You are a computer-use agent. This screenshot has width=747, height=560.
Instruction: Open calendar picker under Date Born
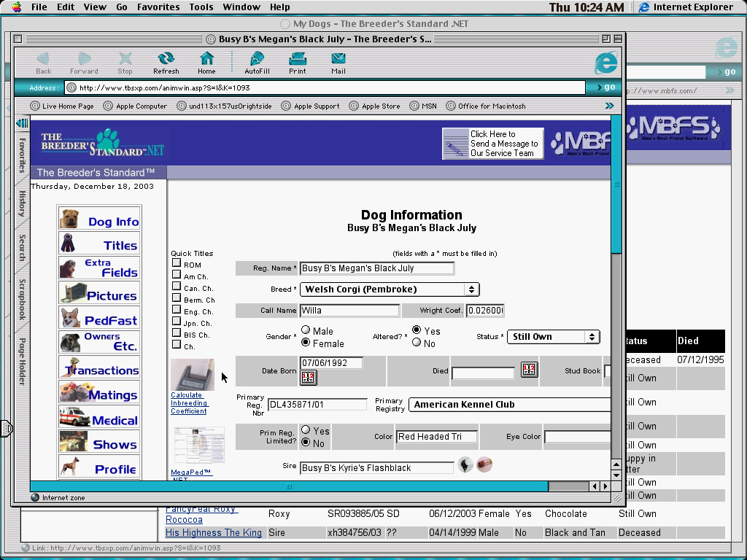pos(309,377)
